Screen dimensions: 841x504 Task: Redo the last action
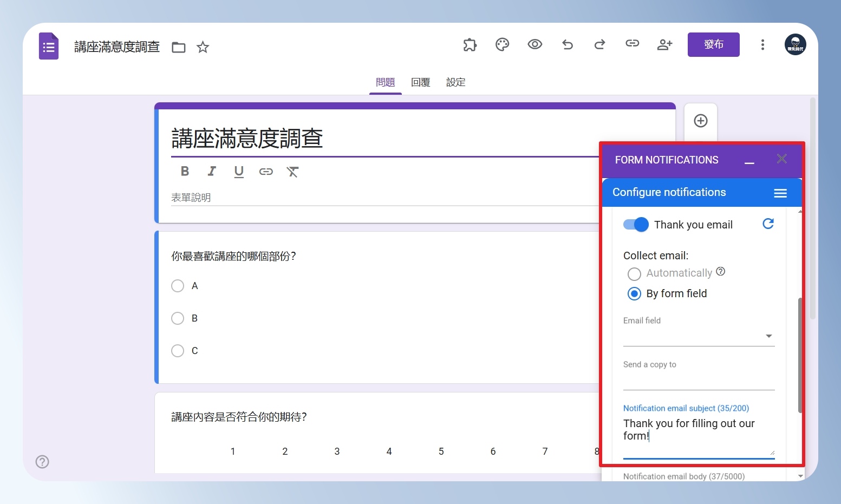click(x=599, y=44)
